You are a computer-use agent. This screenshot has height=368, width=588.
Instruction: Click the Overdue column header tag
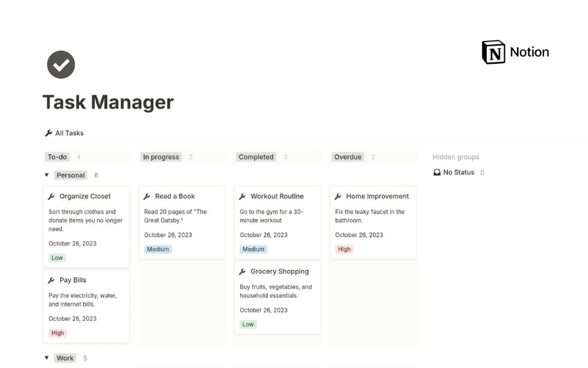point(347,157)
